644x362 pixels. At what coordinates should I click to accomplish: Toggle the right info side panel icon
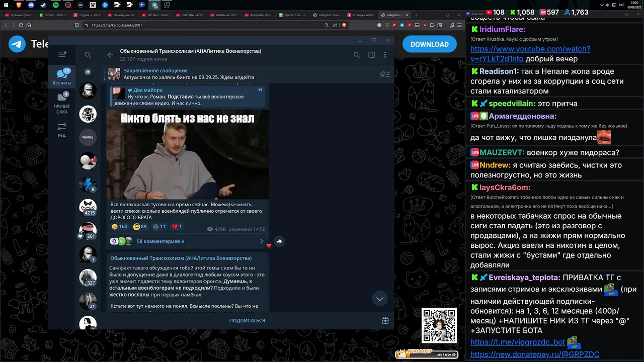(x=372, y=55)
